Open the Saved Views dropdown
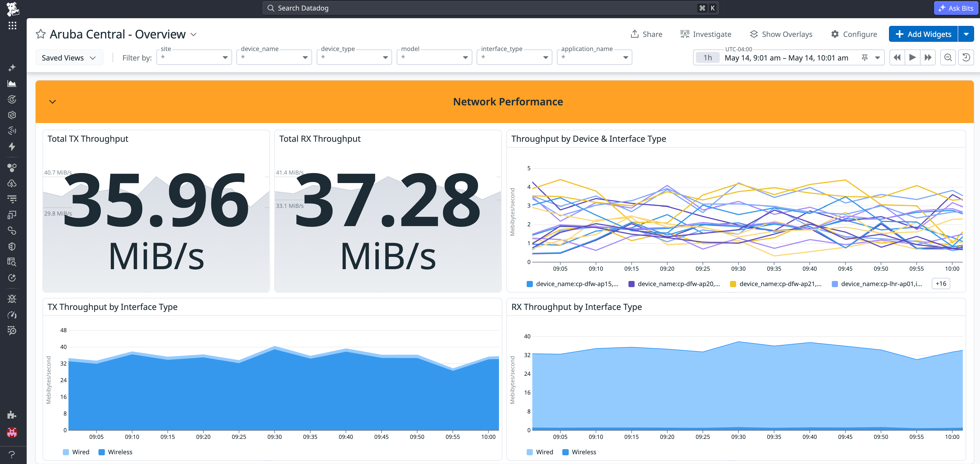 tap(69, 57)
